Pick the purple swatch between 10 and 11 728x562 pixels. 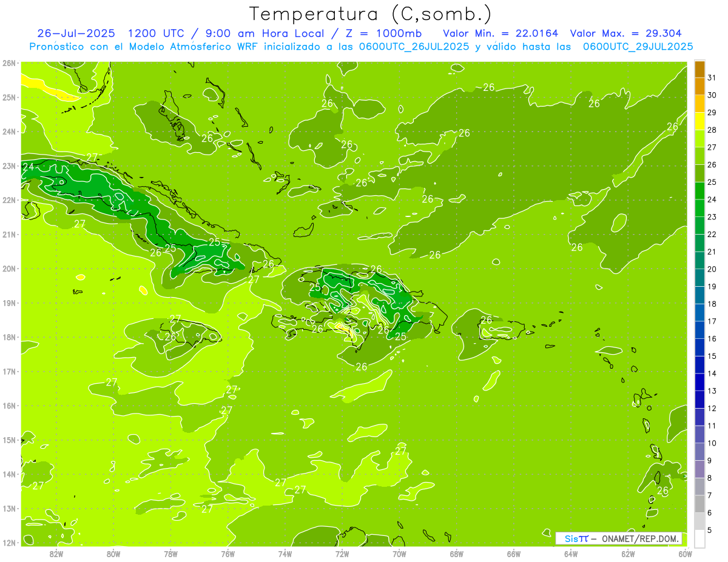tap(699, 434)
